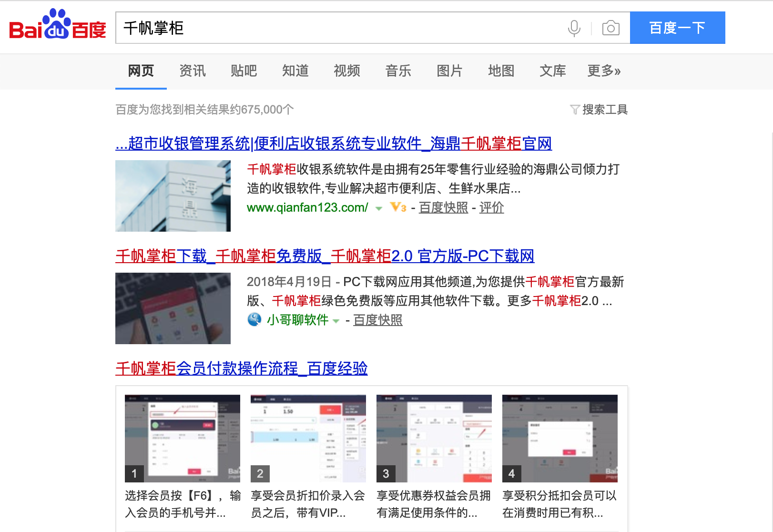This screenshot has width=773, height=532.
Task: Open 千帆掌柜下载 PC下载网 result title
Action: coord(325,256)
